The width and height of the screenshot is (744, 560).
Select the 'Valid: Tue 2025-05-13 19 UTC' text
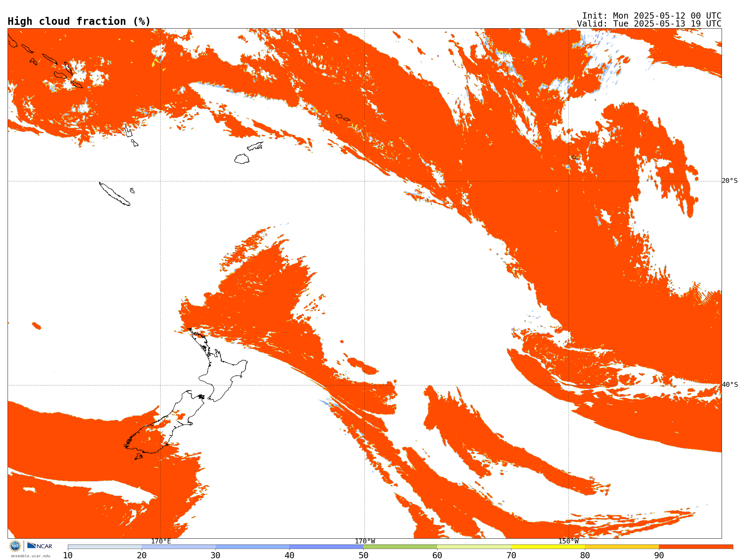click(649, 24)
